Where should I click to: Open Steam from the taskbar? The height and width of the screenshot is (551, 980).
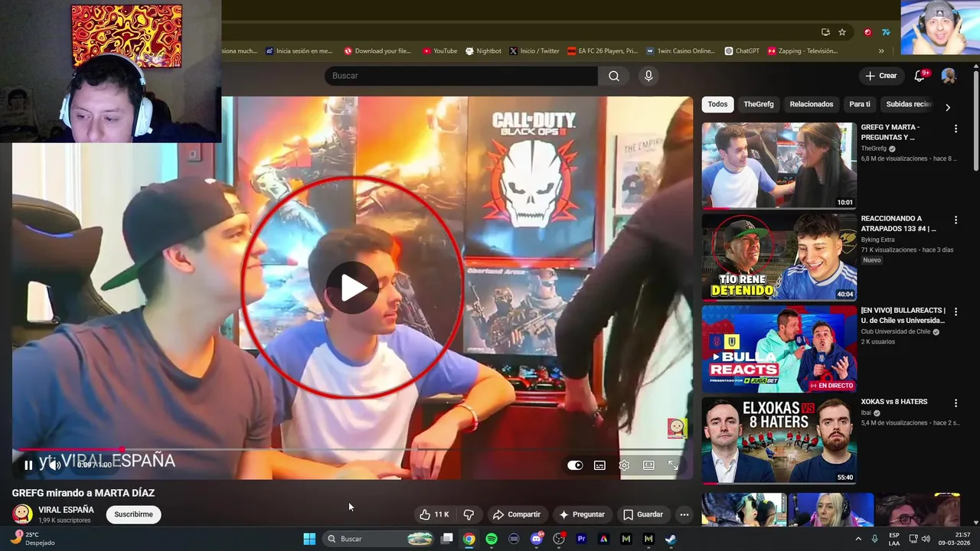[671, 539]
